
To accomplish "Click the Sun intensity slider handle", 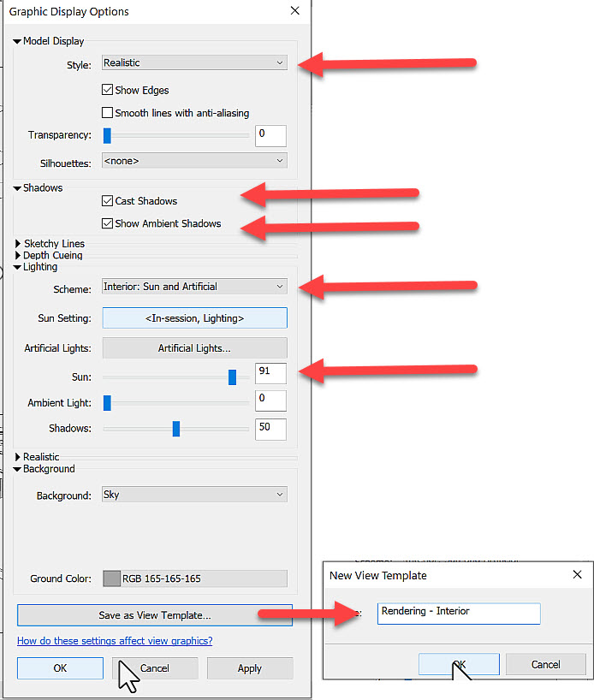I will 232,377.
